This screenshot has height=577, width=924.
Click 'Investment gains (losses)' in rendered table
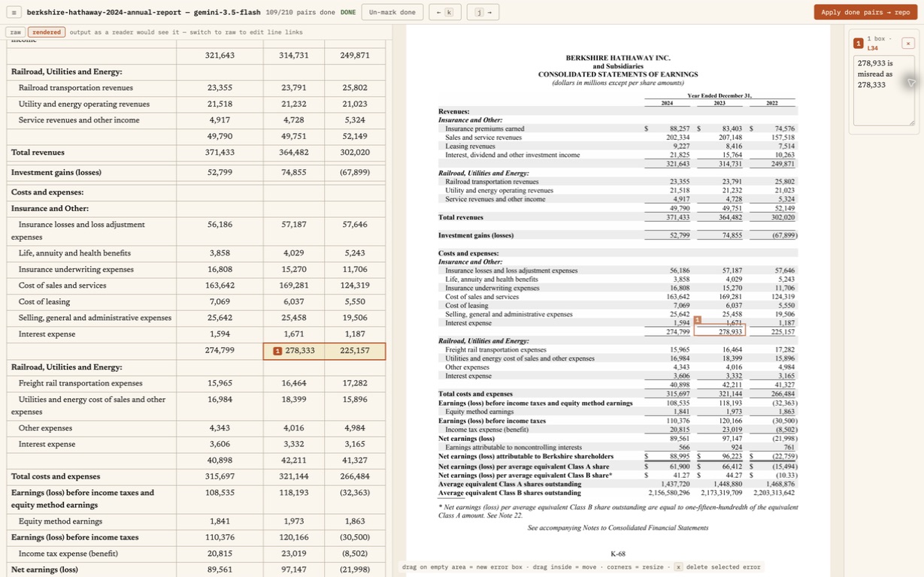pyautogui.click(x=56, y=173)
